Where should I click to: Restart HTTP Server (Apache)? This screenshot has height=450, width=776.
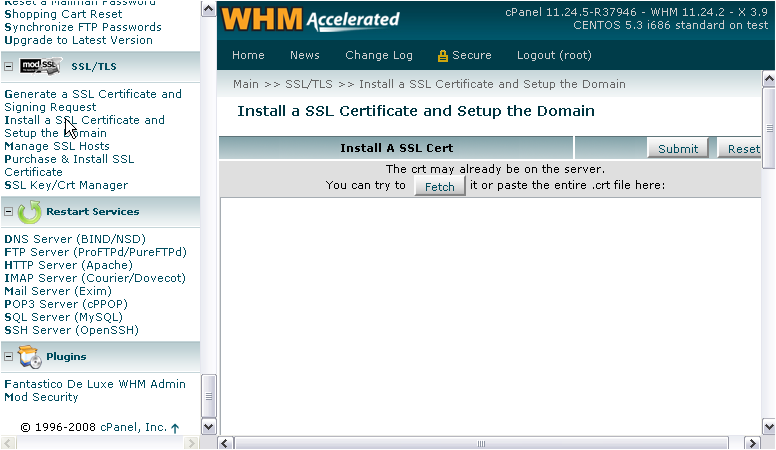[x=68, y=265]
